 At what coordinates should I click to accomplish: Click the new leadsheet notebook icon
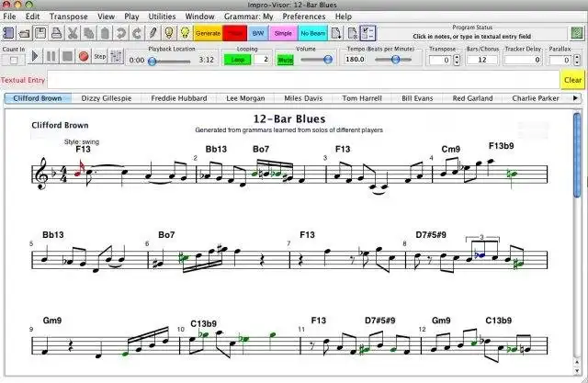8,33
